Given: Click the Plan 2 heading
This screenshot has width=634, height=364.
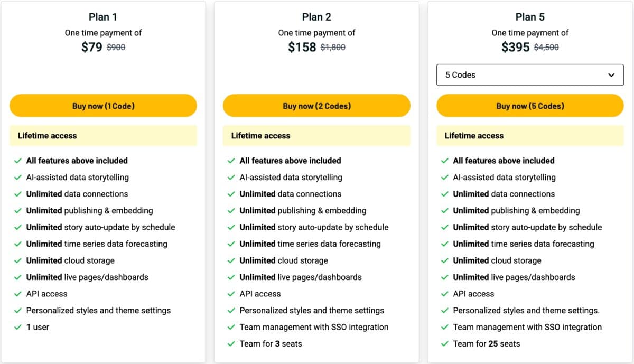Looking at the screenshot, I should click(316, 17).
